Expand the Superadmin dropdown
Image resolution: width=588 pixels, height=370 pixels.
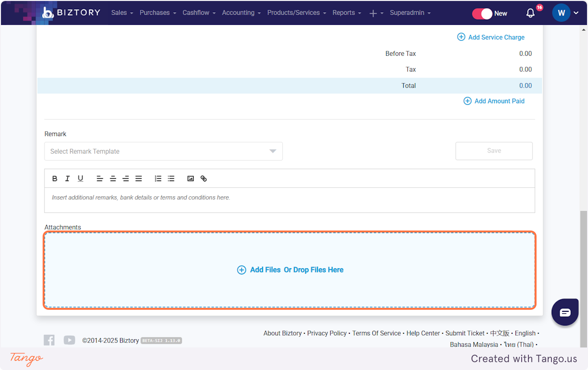(410, 13)
